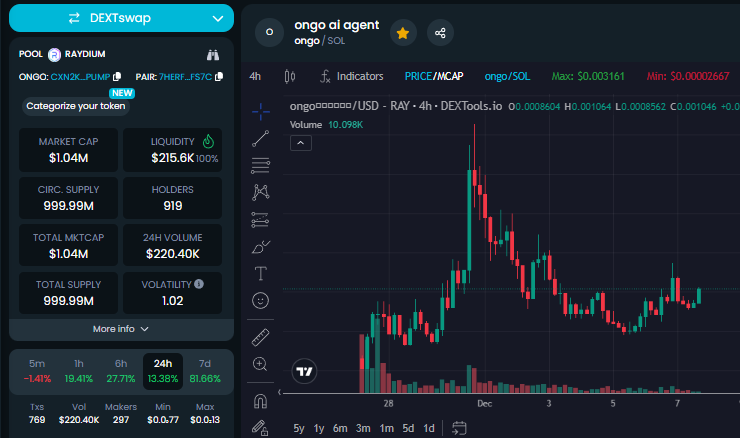The image size is (740, 438).
Task: Click the liquidity flame icon
Action: (x=208, y=141)
